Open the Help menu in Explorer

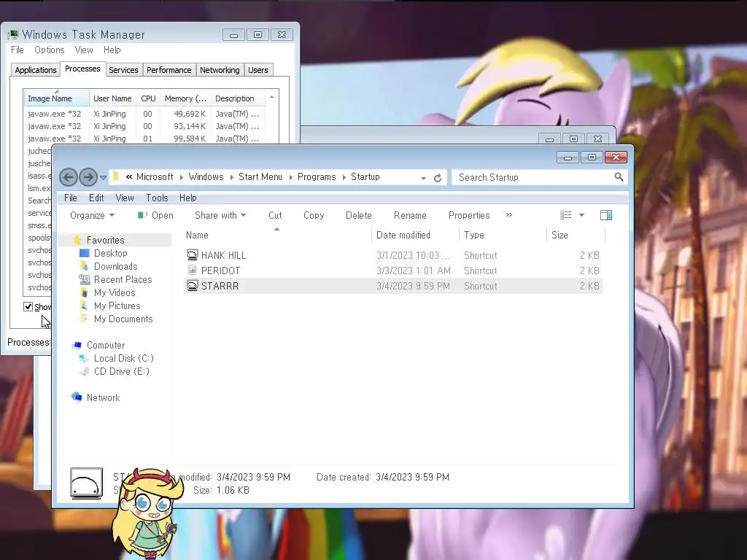coord(187,198)
